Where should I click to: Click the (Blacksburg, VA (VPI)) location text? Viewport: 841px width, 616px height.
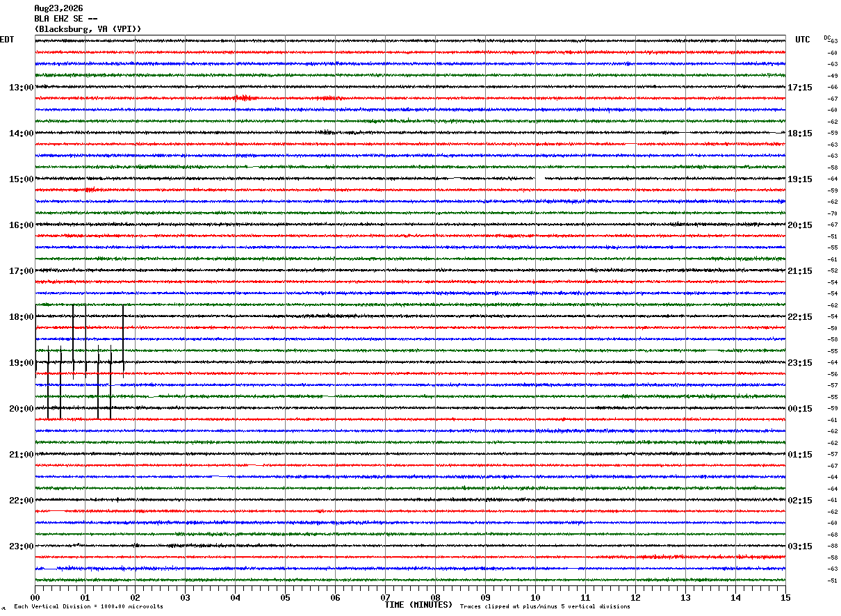point(88,29)
